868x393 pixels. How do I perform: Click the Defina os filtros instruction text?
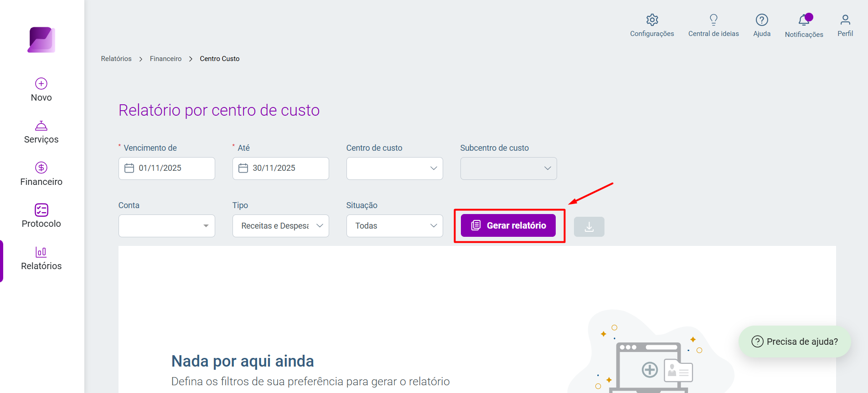(310, 382)
